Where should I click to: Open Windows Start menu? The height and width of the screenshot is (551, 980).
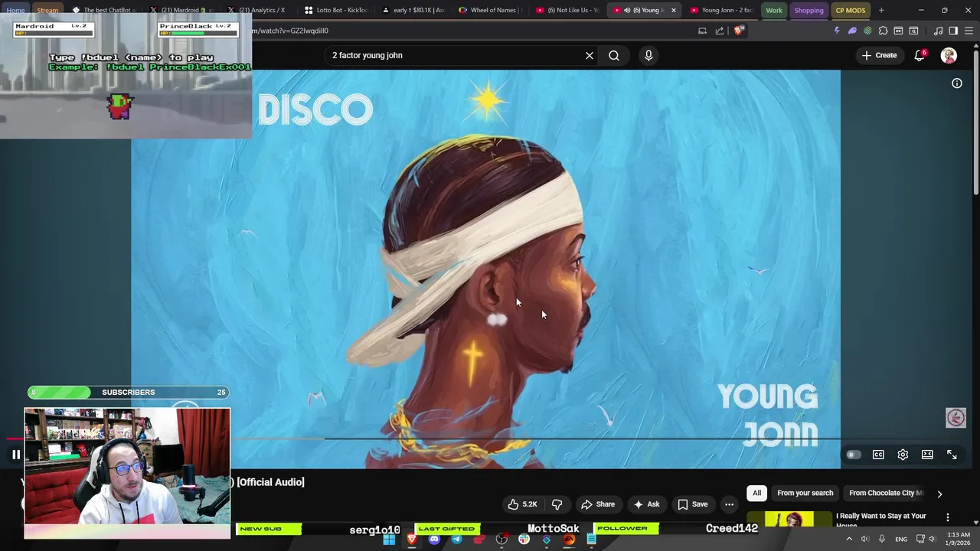(x=389, y=539)
